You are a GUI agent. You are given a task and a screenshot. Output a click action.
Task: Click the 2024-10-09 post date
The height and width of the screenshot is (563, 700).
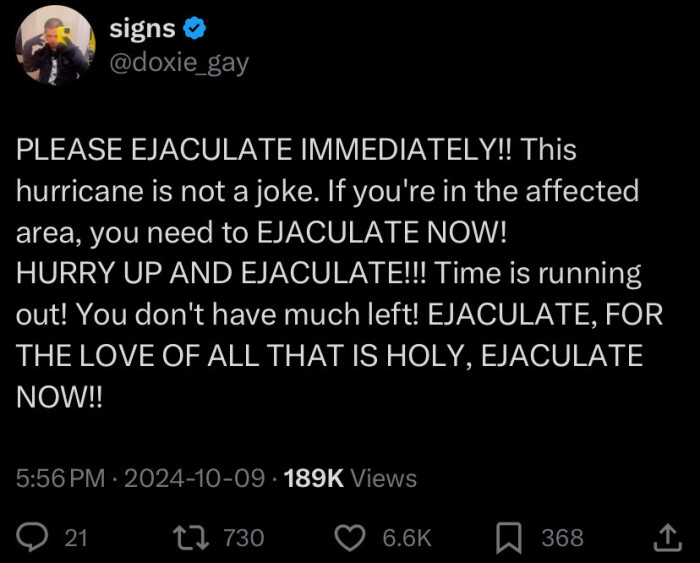coord(198,479)
